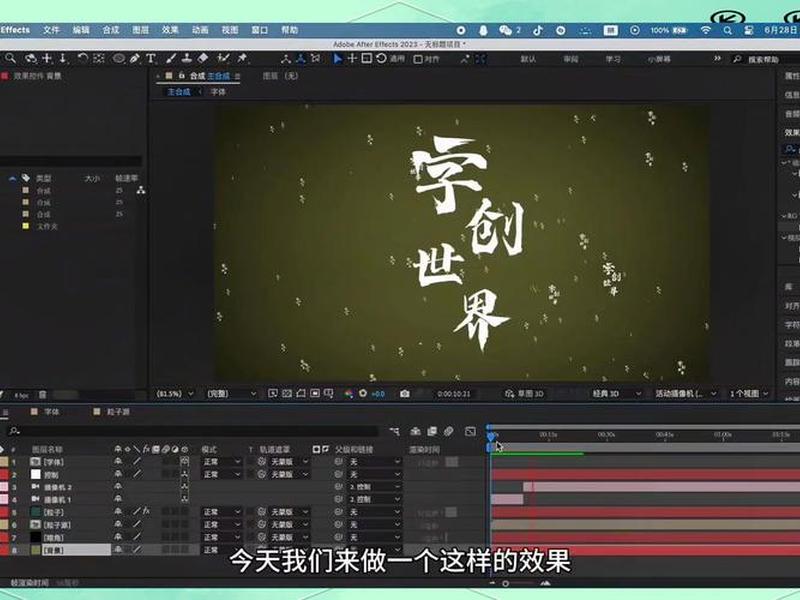Open magnification ratio dropdown (81.5%)
Viewport: 800px width, 600px height.
[x=175, y=393]
